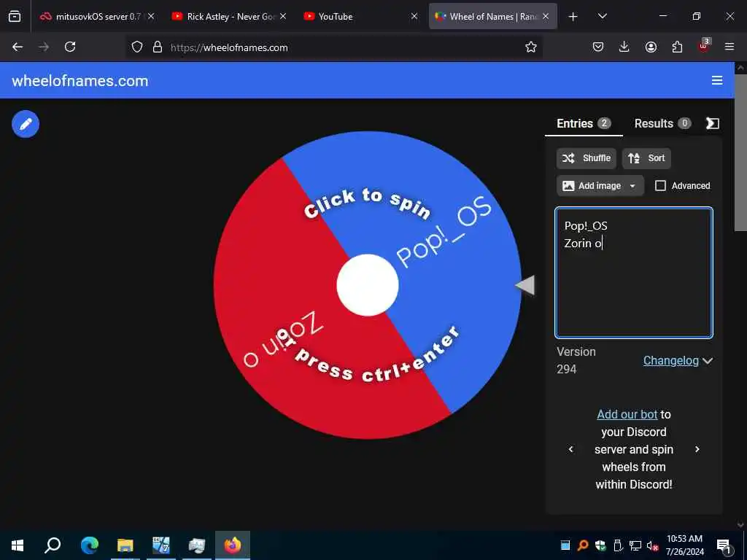Open Firefox account icon

(x=651, y=47)
